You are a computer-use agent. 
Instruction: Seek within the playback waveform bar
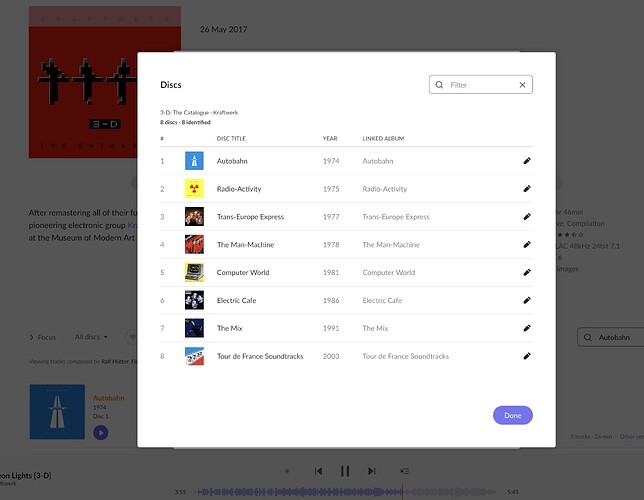click(347, 492)
